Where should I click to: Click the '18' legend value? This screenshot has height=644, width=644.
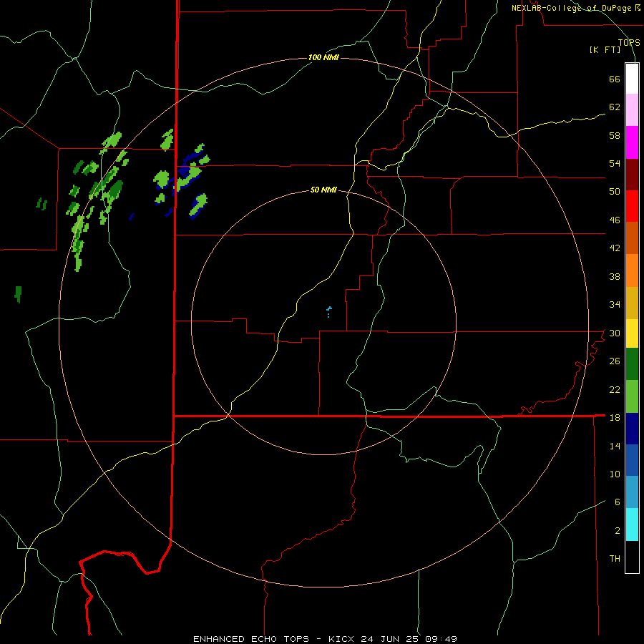tap(615, 418)
